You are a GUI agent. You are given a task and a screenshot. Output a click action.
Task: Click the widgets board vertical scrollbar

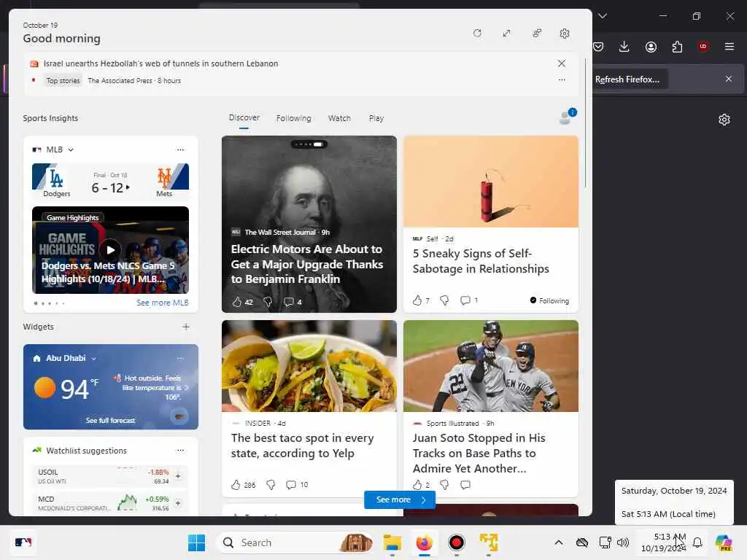click(x=586, y=122)
